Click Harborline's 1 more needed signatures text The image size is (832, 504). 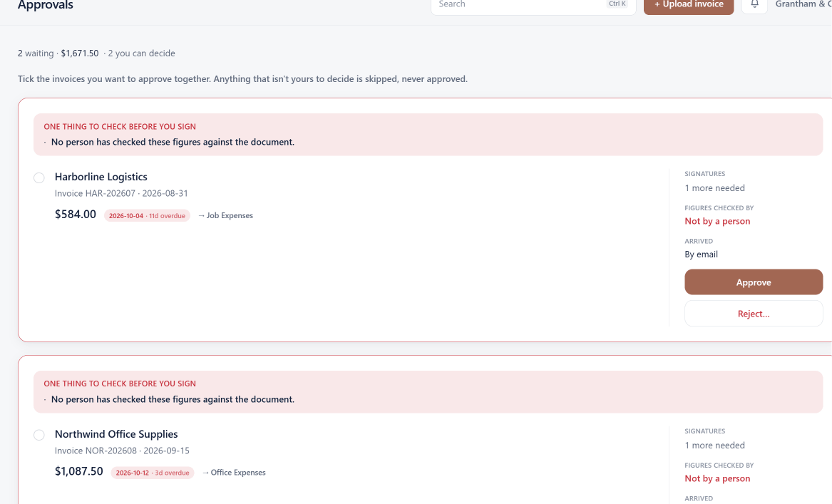[x=715, y=187]
